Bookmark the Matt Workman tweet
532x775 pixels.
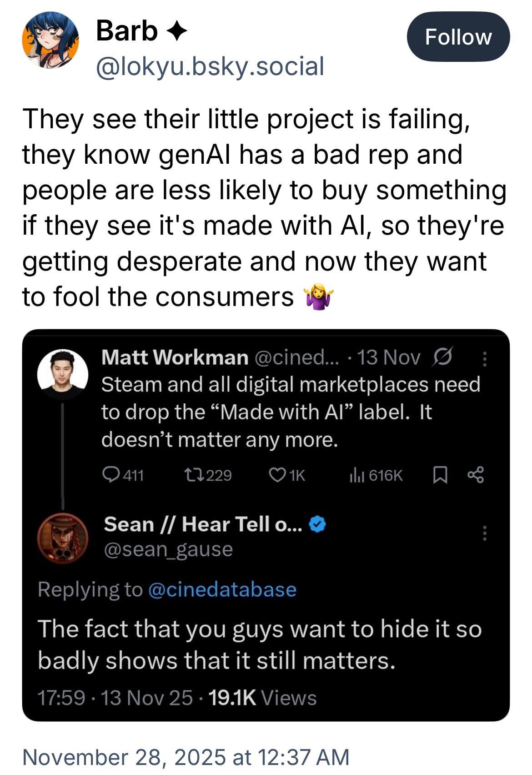(440, 476)
